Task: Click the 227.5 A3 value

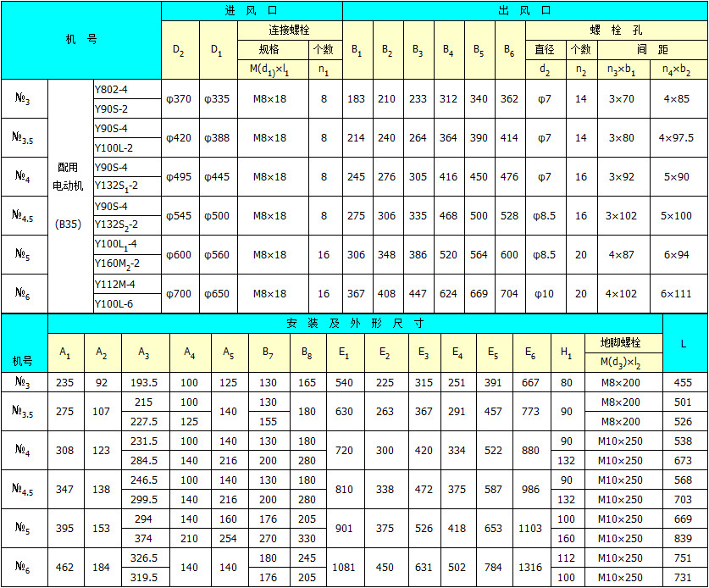Action: pos(144,422)
